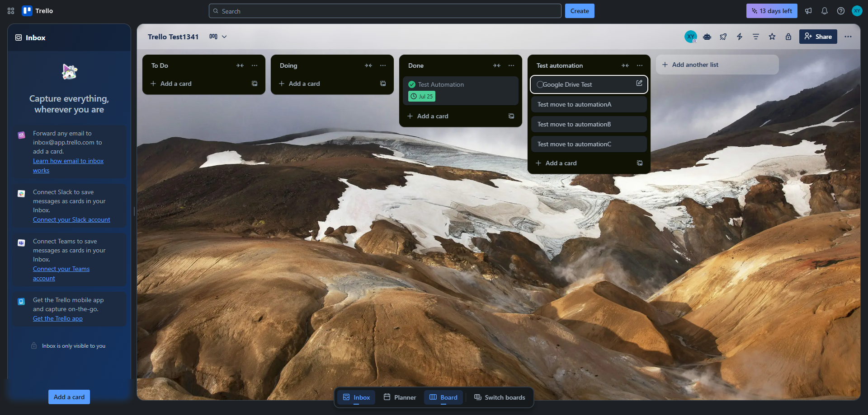This screenshot has width=868, height=415.
Task: Open card Test move to automationA
Action: point(589,104)
